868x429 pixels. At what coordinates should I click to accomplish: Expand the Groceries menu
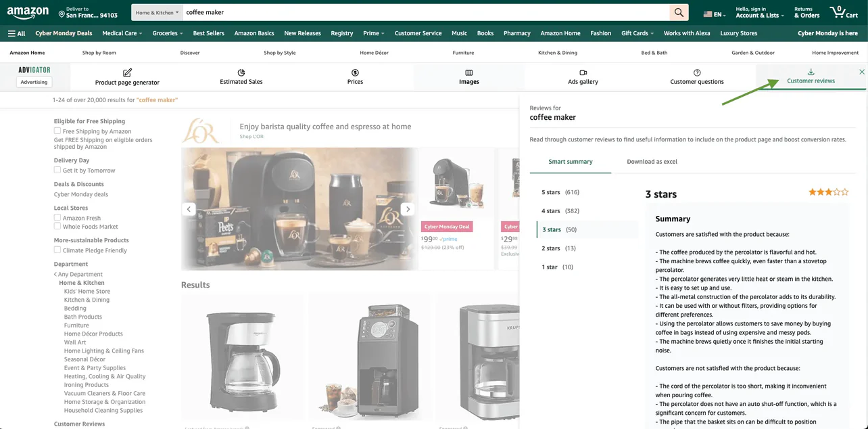168,33
